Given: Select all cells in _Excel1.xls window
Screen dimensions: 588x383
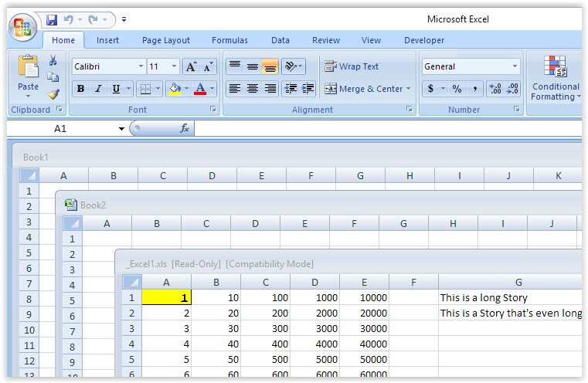Looking at the screenshot, I should click(x=132, y=282).
